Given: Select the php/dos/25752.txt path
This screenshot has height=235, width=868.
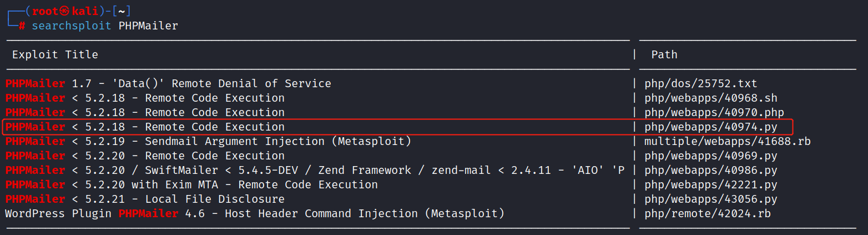Looking at the screenshot, I should [700, 83].
